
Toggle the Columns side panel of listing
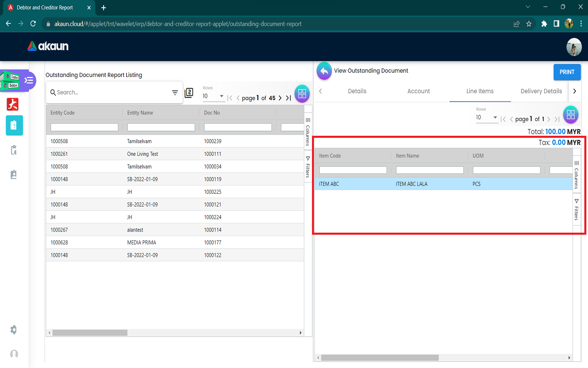pyautogui.click(x=308, y=132)
